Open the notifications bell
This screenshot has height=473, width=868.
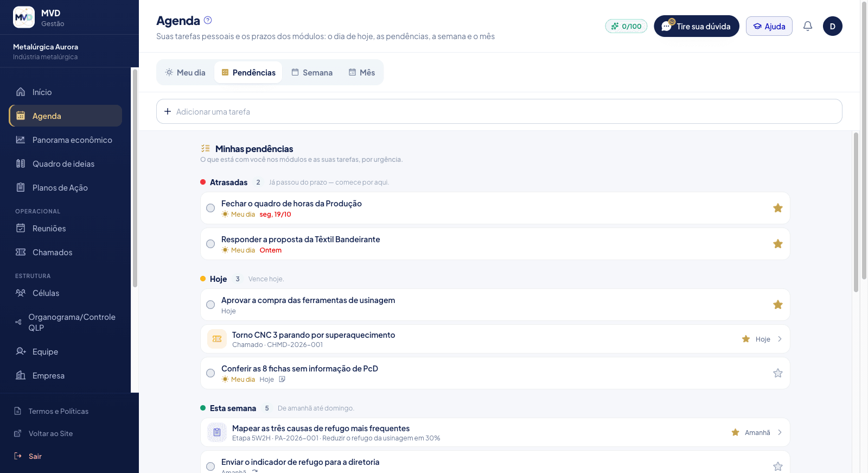[808, 26]
